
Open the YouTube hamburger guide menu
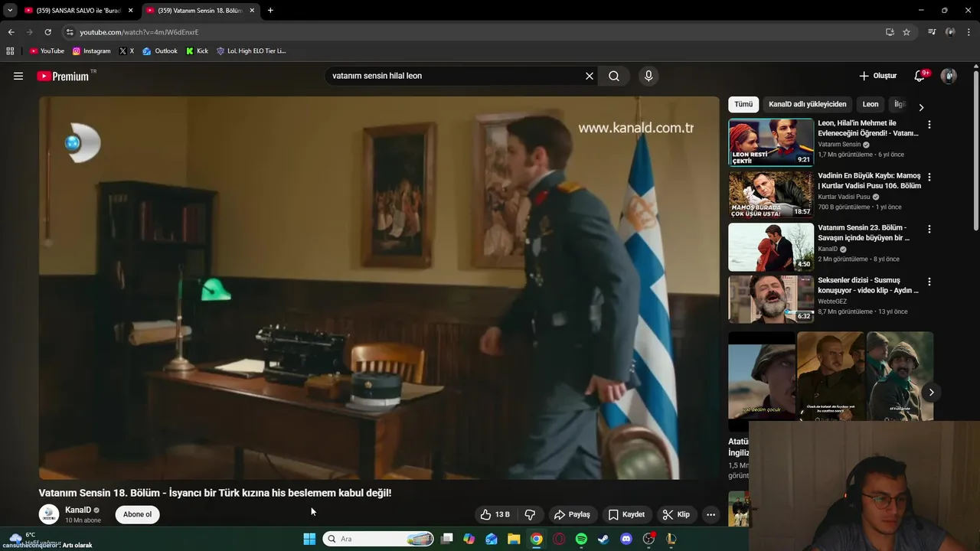pyautogui.click(x=18, y=76)
